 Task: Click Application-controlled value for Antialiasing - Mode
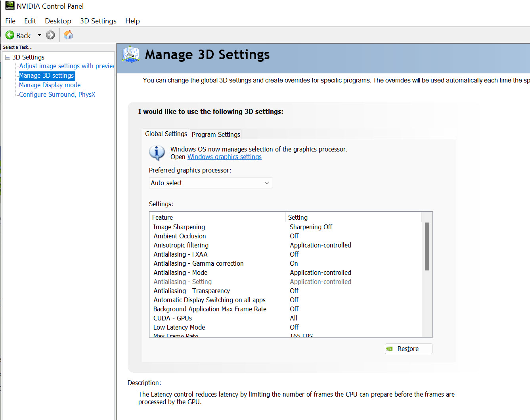(x=320, y=272)
